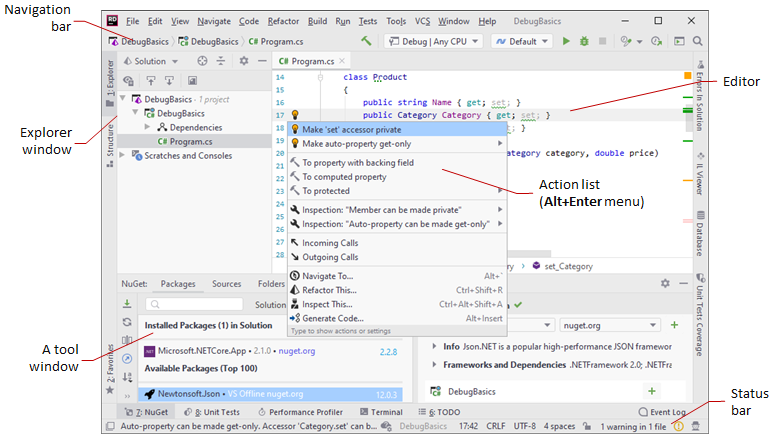Open the Event Log
This screenshot has height=437, width=775.
pos(662,412)
